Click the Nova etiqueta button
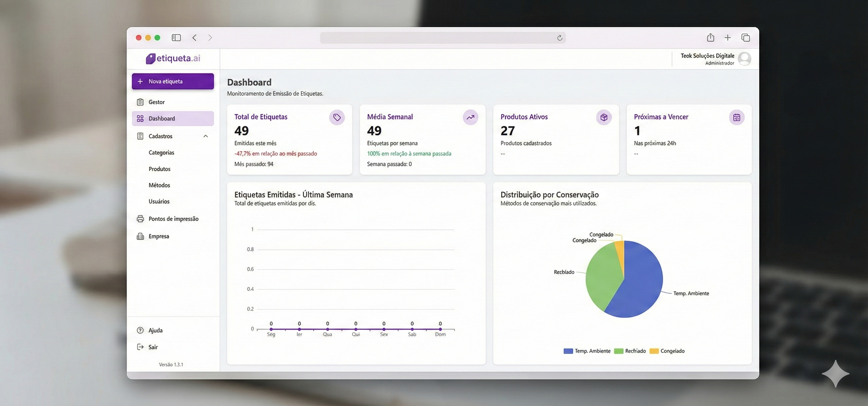Screen dimensions: 868x406 point(173,81)
